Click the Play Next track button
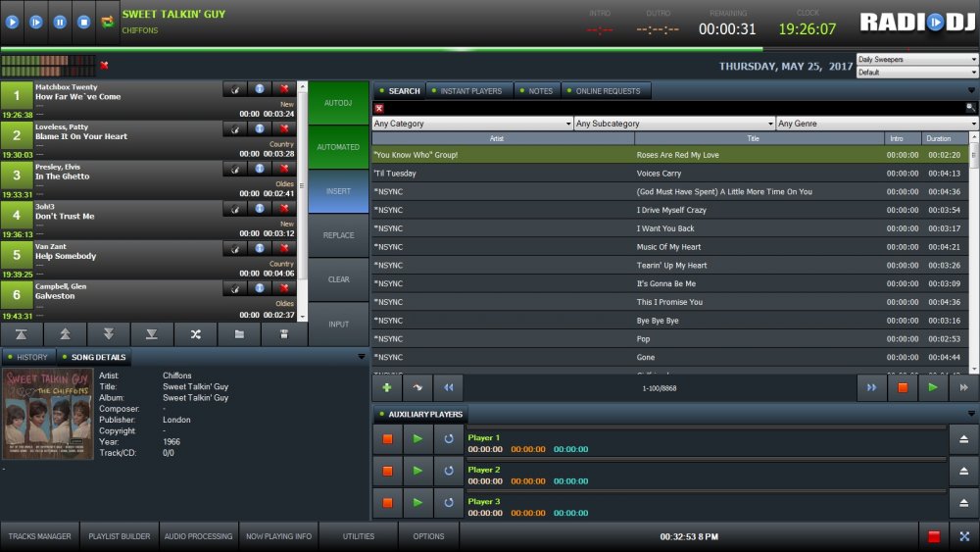The image size is (980, 552). tap(36, 22)
